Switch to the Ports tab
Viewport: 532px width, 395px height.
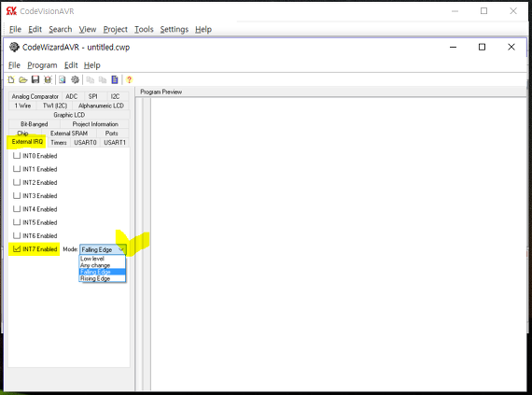click(x=112, y=133)
